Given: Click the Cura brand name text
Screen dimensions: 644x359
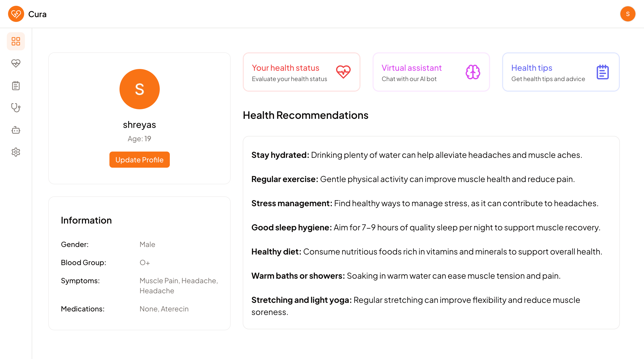Looking at the screenshot, I should pos(37,14).
